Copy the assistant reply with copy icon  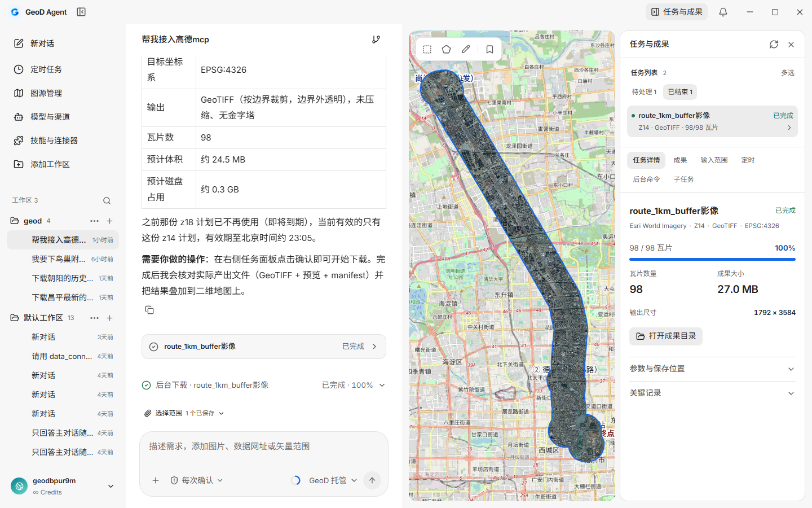point(149,310)
